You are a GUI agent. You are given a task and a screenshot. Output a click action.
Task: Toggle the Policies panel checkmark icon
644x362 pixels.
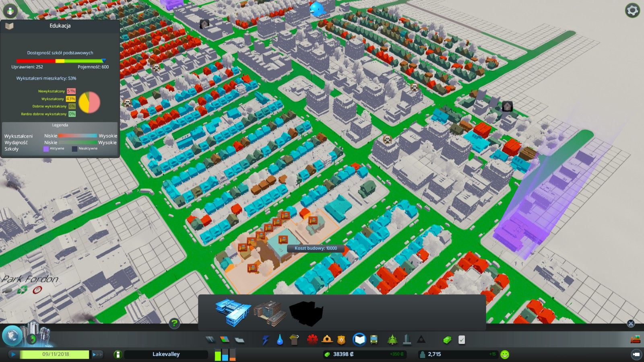[x=462, y=340]
